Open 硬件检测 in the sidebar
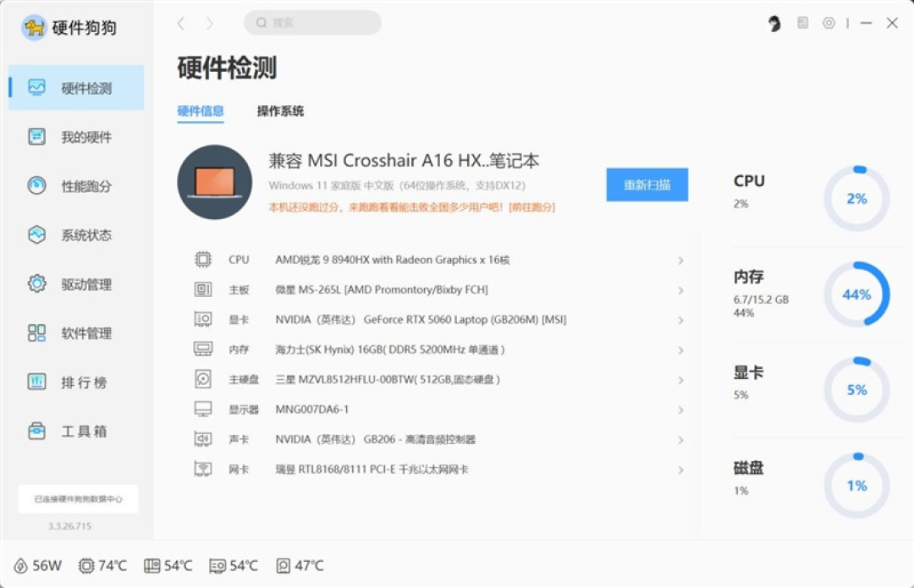 click(x=76, y=88)
